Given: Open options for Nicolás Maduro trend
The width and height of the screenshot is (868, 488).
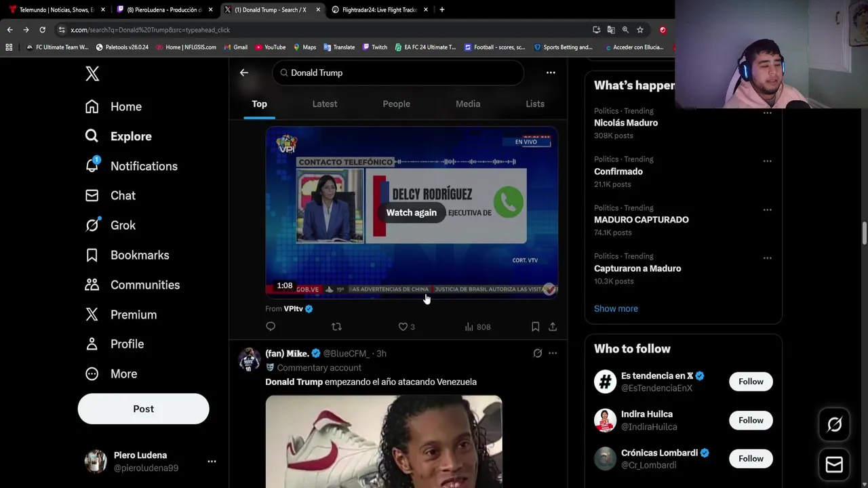Looking at the screenshot, I should coord(767,113).
